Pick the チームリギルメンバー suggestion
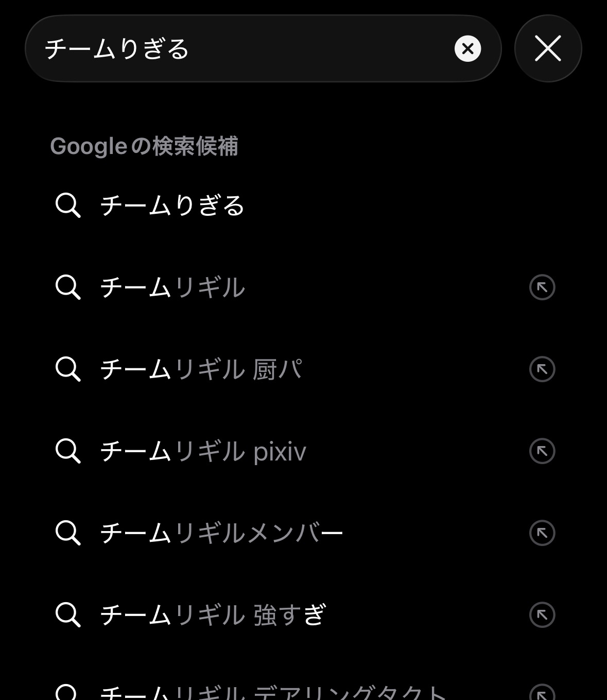The height and width of the screenshot is (700, 607). tap(221, 533)
